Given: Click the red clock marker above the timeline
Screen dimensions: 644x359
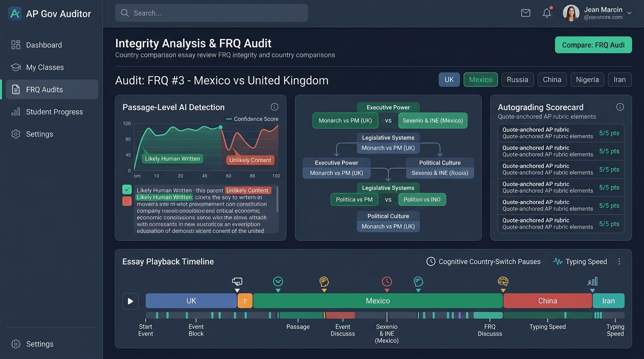Looking at the screenshot, I should [387, 281].
